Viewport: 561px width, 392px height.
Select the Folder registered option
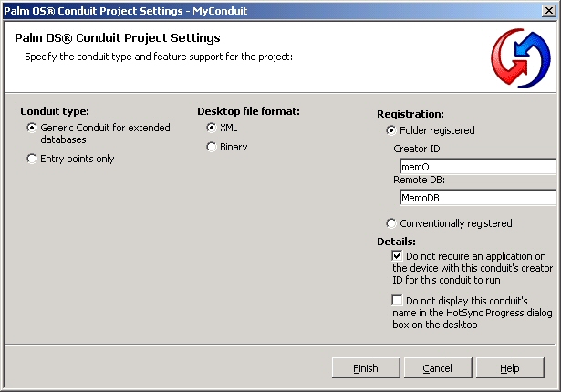click(x=391, y=130)
